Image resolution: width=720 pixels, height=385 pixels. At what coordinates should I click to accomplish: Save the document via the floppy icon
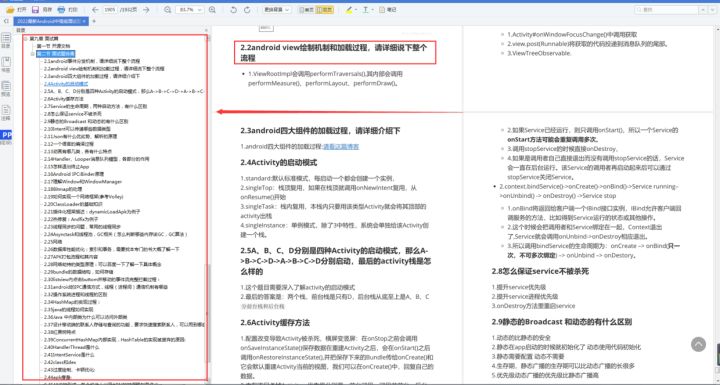(x=35, y=10)
